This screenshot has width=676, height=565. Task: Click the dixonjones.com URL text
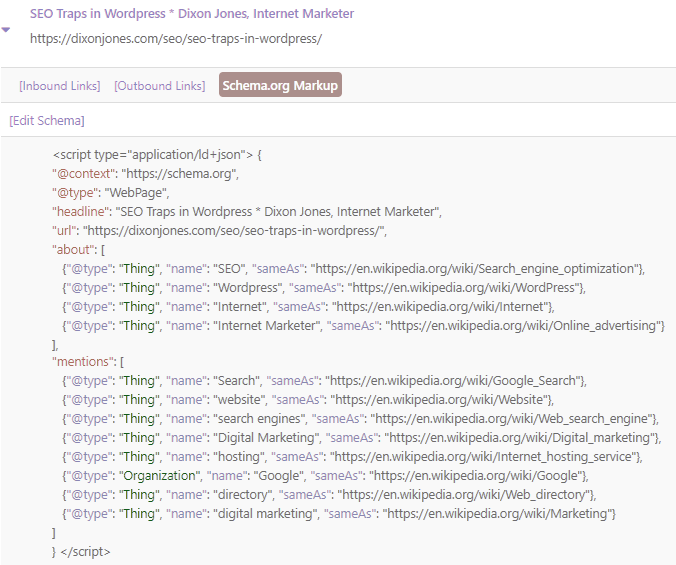pos(176,39)
